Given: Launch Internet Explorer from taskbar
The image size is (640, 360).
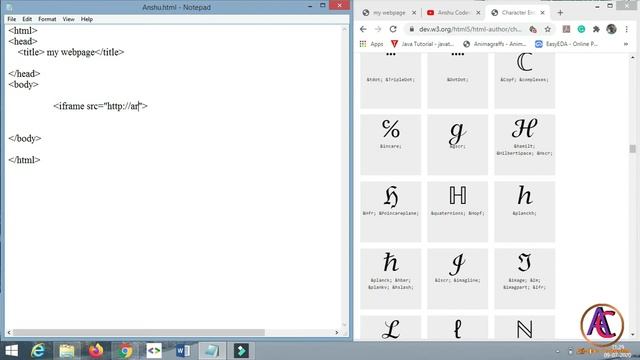Looking at the screenshot, I should [38, 351].
